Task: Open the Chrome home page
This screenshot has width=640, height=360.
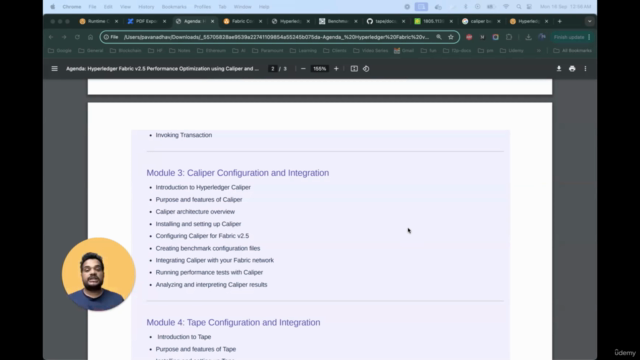Action: pos(90,37)
